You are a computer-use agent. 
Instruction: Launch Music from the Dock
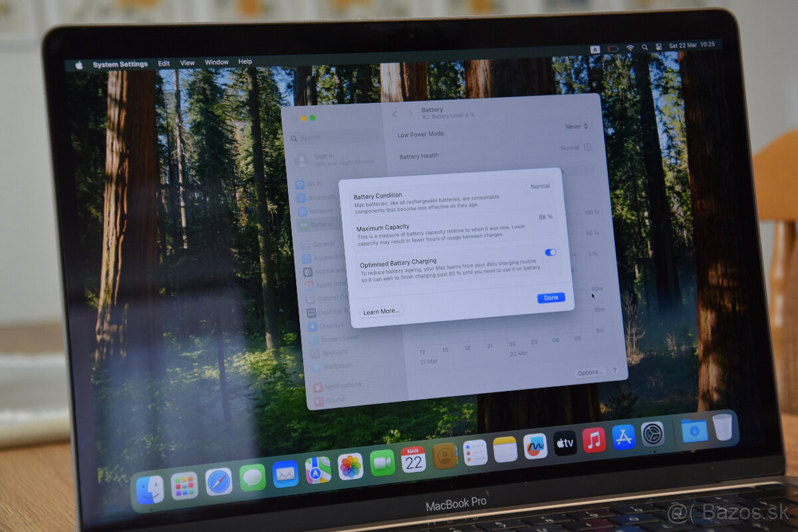pos(594,440)
